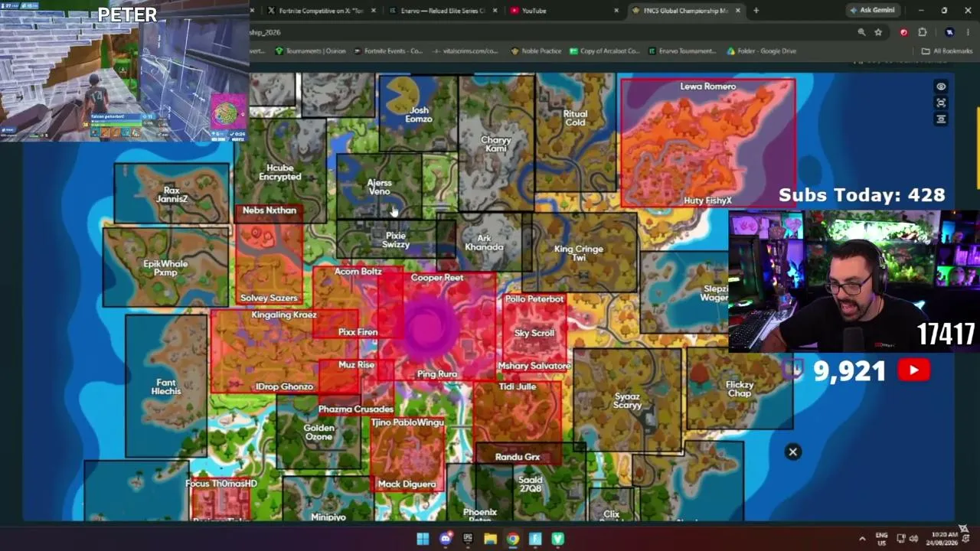Image resolution: width=980 pixels, height=551 pixels.
Task: Open the All Bookmarks folder
Action: [x=947, y=51]
